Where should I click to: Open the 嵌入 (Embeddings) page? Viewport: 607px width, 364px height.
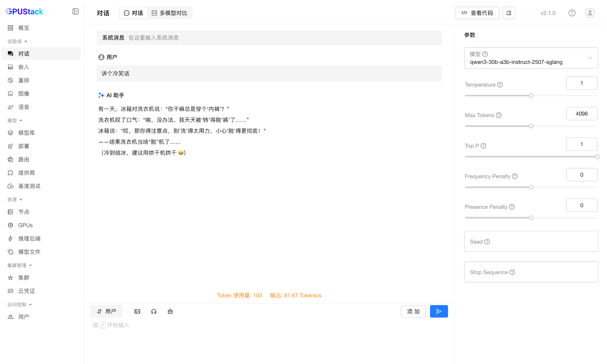click(x=24, y=67)
